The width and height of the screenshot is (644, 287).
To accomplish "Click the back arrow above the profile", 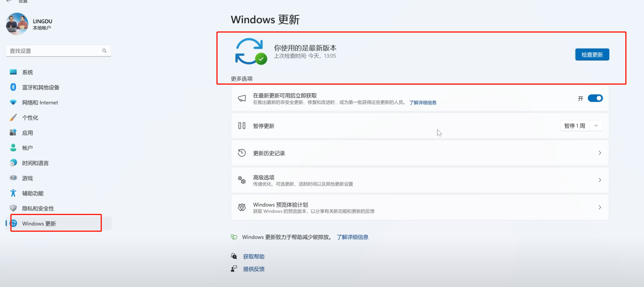I will (x=9, y=1).
